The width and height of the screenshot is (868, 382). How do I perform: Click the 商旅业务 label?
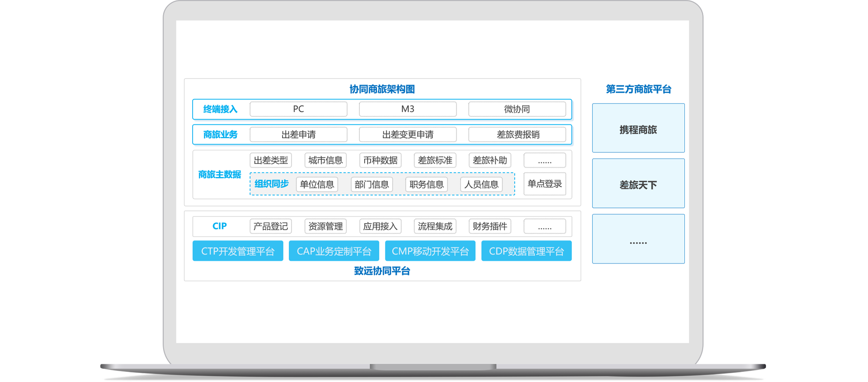coord(220,135)
